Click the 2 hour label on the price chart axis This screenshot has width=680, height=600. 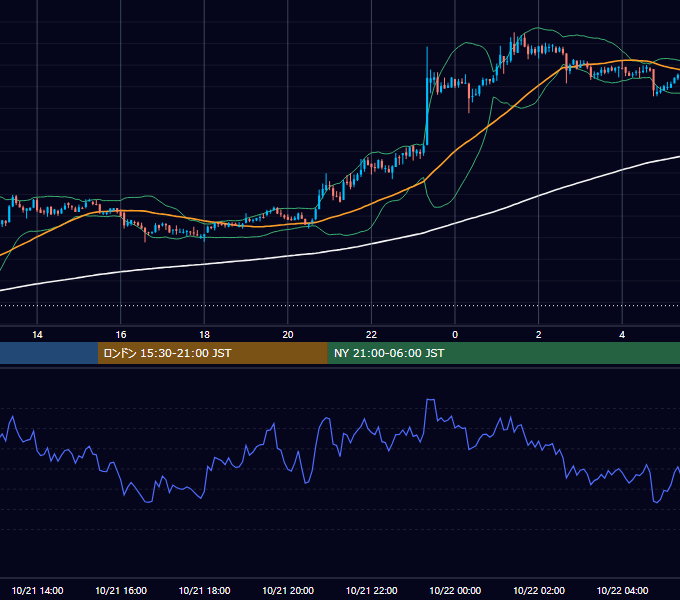(539, 335)
